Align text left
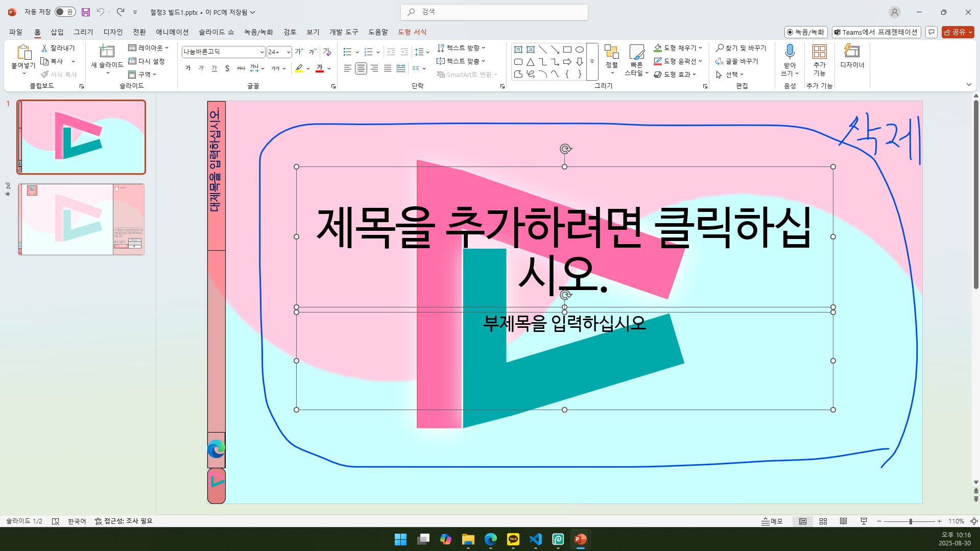The image size is (980, 551). click(348, 68)
